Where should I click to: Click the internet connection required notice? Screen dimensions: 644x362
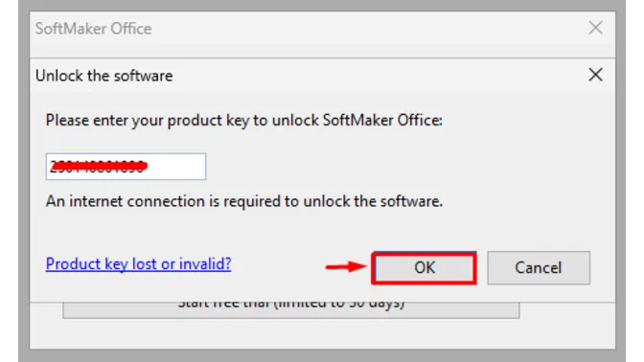244,201
